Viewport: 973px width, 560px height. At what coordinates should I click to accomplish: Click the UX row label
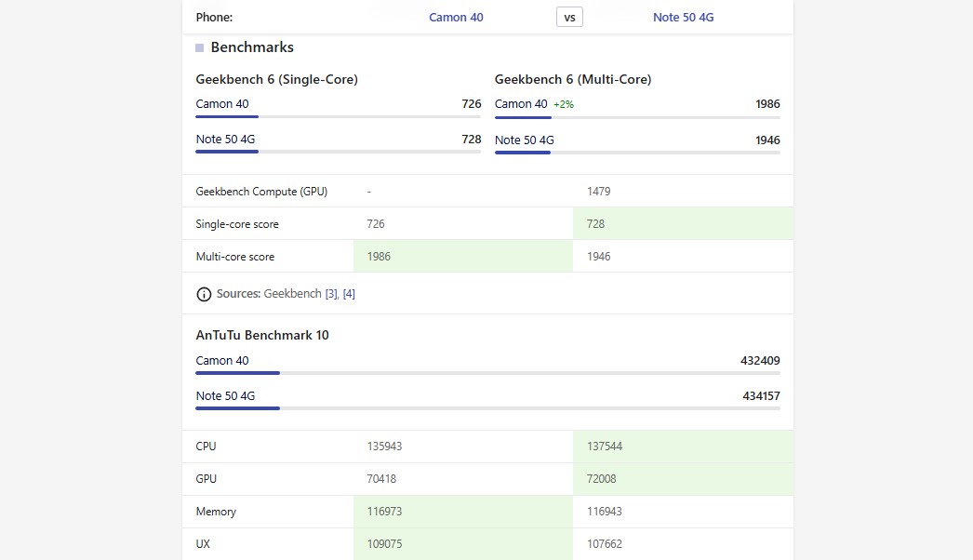tap(203, 544)
